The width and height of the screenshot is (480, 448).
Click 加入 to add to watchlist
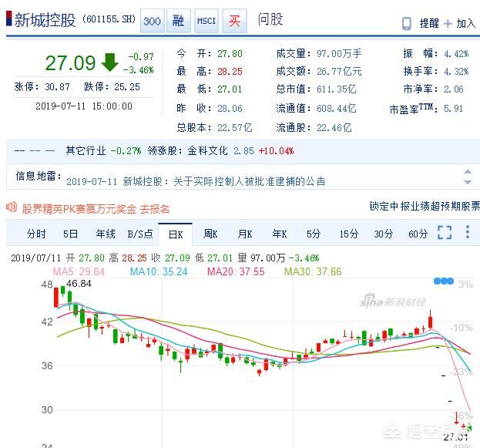pos(466,23)
